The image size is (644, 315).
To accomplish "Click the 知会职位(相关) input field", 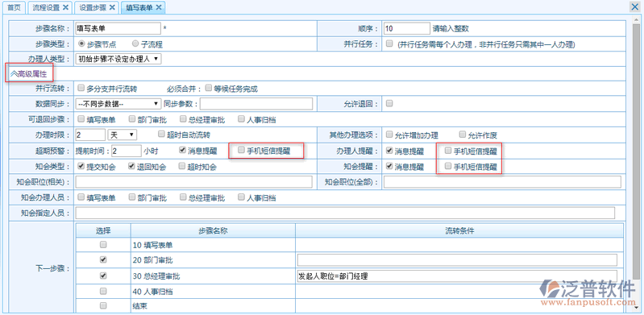I will click(194, 182).
